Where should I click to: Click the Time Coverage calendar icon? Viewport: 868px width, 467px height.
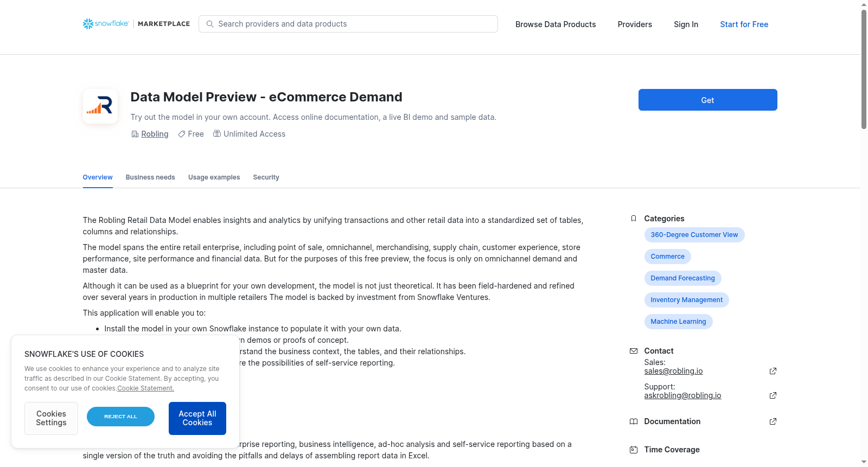[x=634, y=450]
